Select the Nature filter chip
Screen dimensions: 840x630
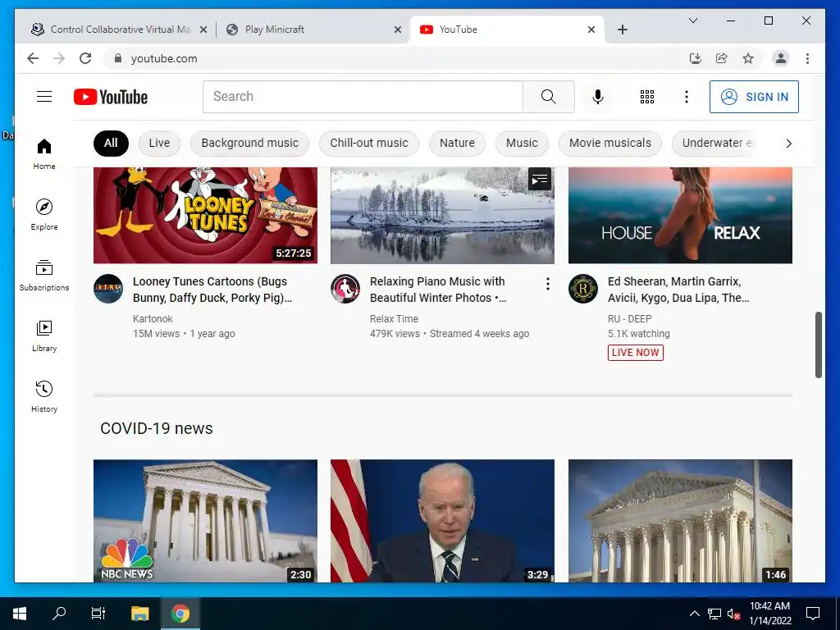[x=457, y=143]
